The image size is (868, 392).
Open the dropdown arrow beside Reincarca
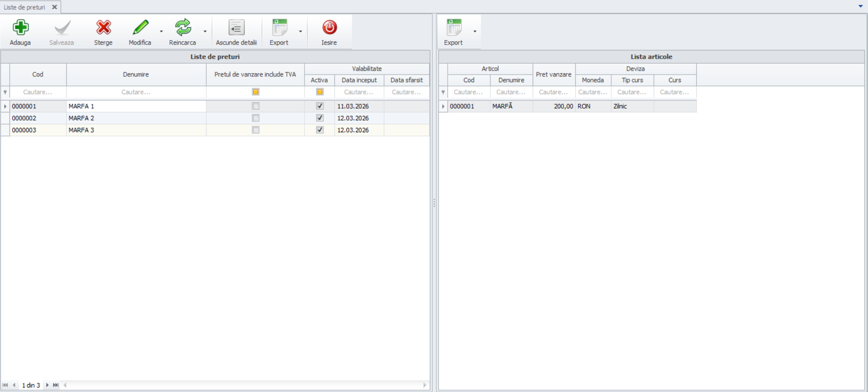205,31
